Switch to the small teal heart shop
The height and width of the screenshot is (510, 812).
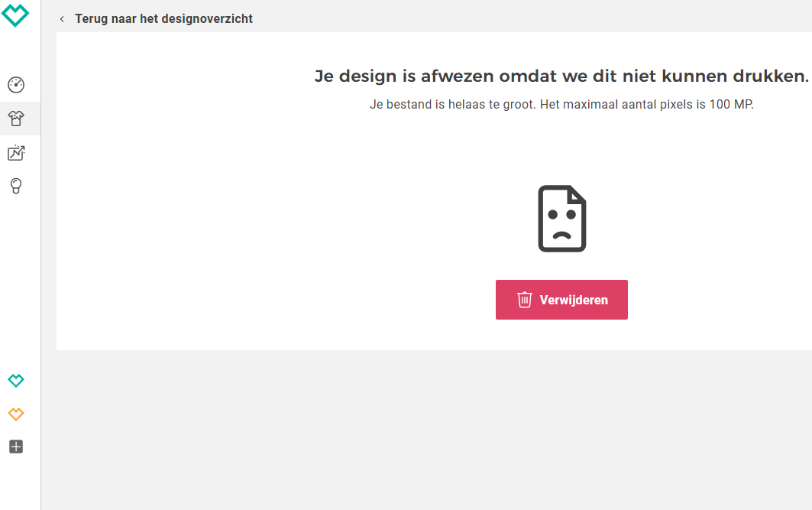point(16,380)
